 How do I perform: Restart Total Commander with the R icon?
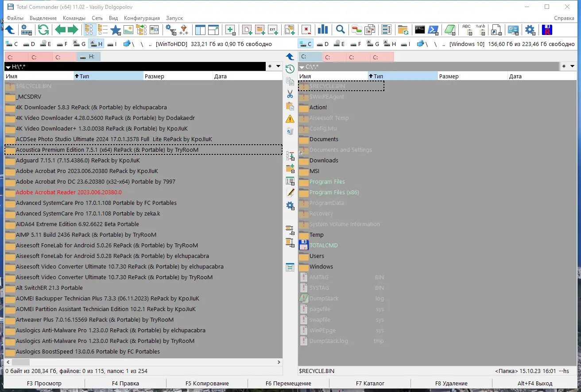(x=547, y=29)
